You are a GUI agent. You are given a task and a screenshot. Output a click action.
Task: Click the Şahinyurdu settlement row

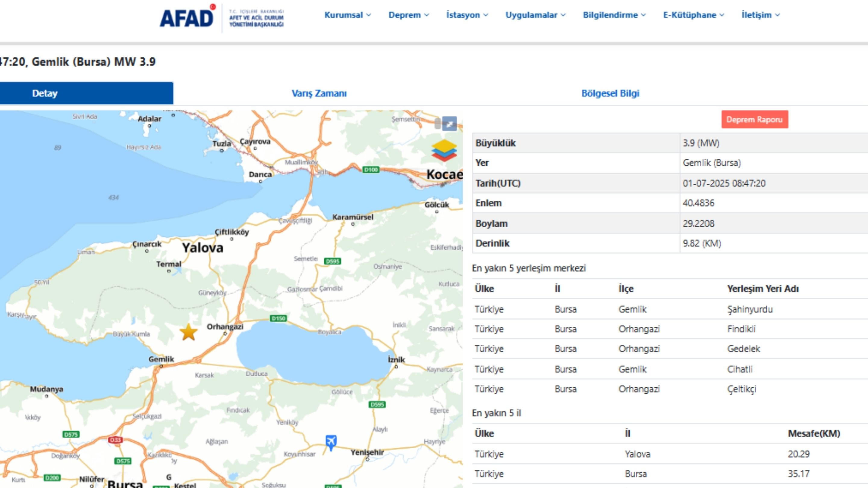(x=670, y=309)
